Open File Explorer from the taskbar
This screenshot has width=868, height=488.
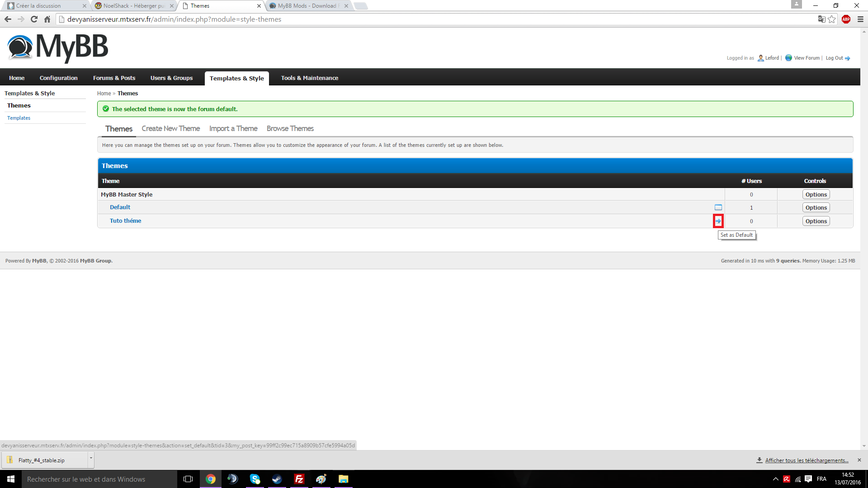[x=344, y=479]
